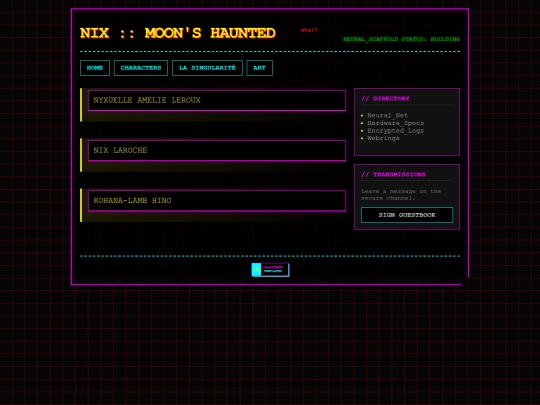Expand the Nyxuelle Amelie Leroux entry

click(217, 101)
